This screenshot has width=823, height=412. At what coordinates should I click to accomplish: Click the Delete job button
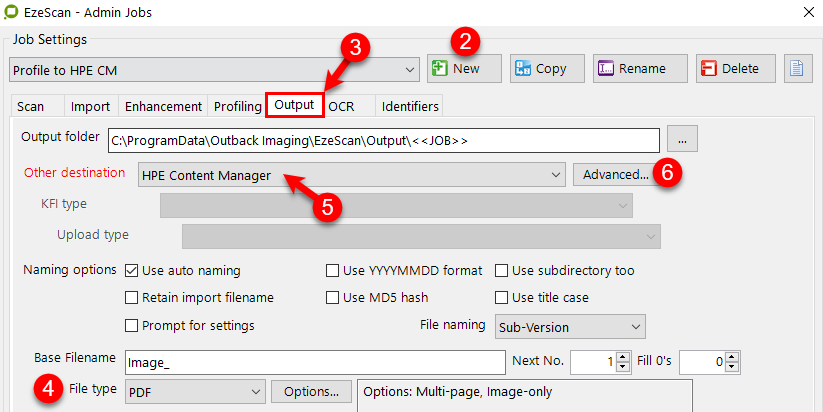pyautogui.click(x=736, y=69)
